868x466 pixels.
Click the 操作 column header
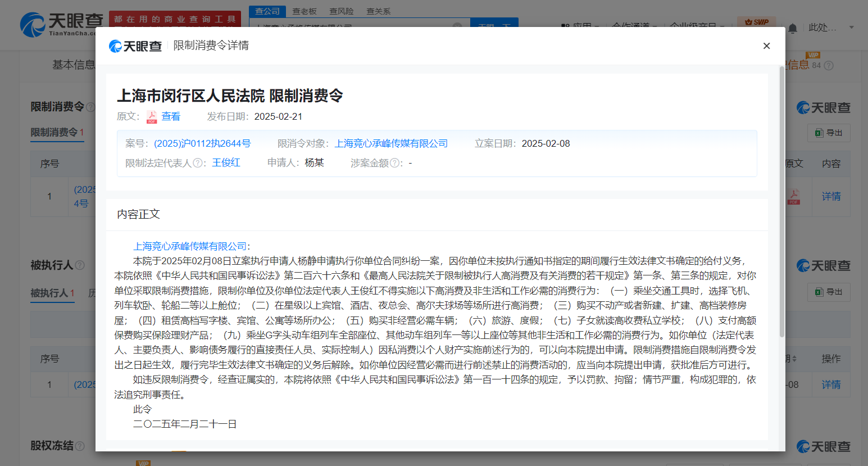click(831, 359)
